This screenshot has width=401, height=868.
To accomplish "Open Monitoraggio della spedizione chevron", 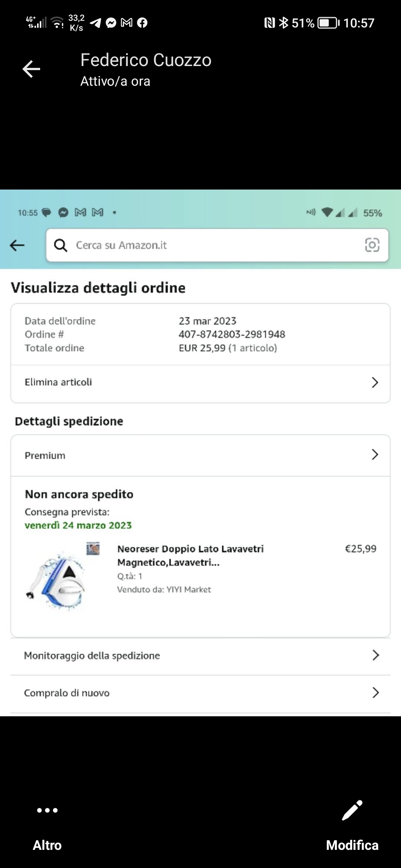I will 375,655.
